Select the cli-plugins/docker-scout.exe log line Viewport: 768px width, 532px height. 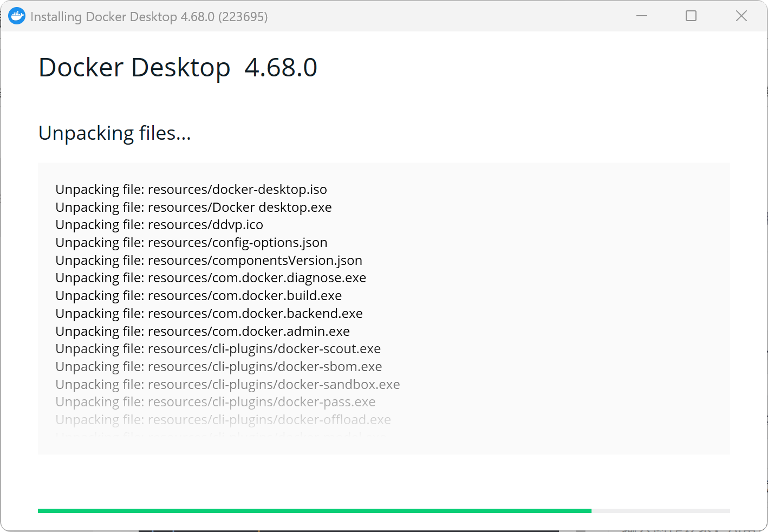(x=218, y=349)
